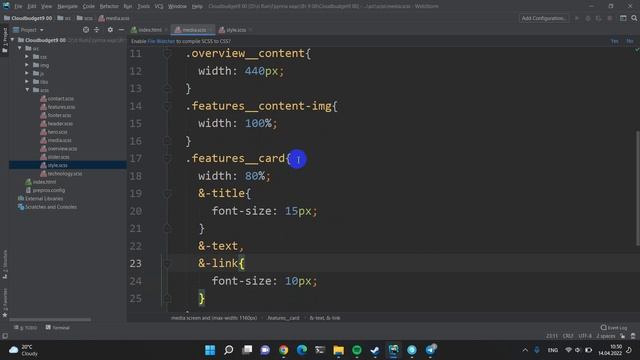Open Telegram from the taskbar
640x360 pixels.
pyautogui.click(x=430, y=350)
